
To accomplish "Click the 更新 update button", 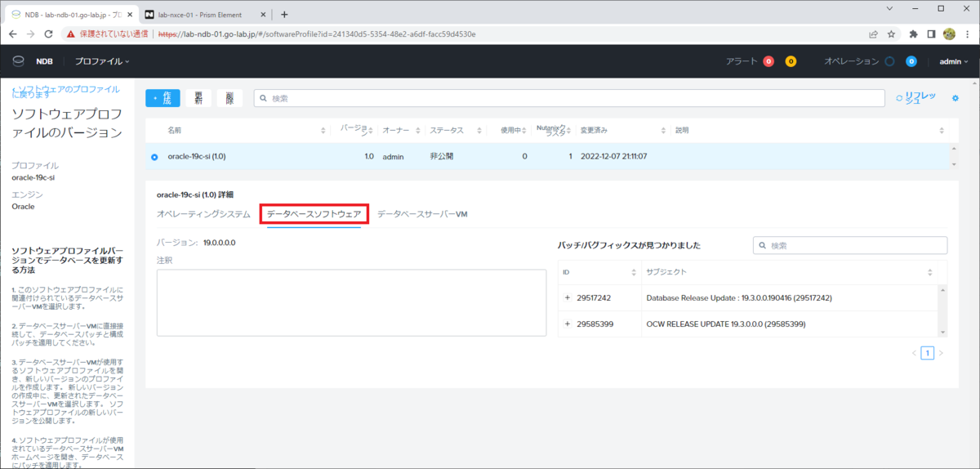I will 198,98.
